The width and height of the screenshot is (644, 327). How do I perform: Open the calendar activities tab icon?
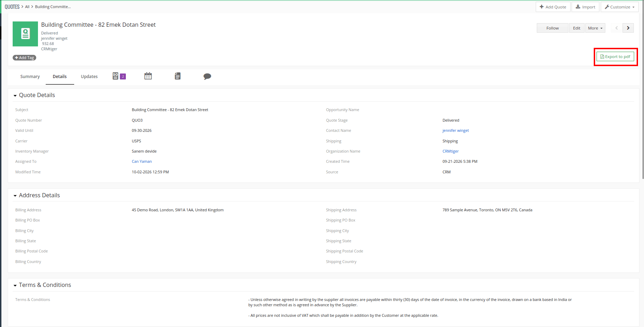148,76
